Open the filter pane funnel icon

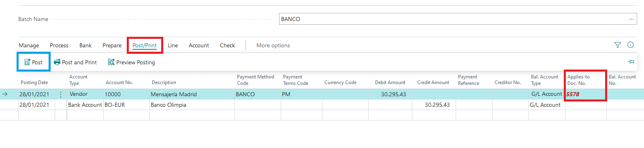coord(618,45)
